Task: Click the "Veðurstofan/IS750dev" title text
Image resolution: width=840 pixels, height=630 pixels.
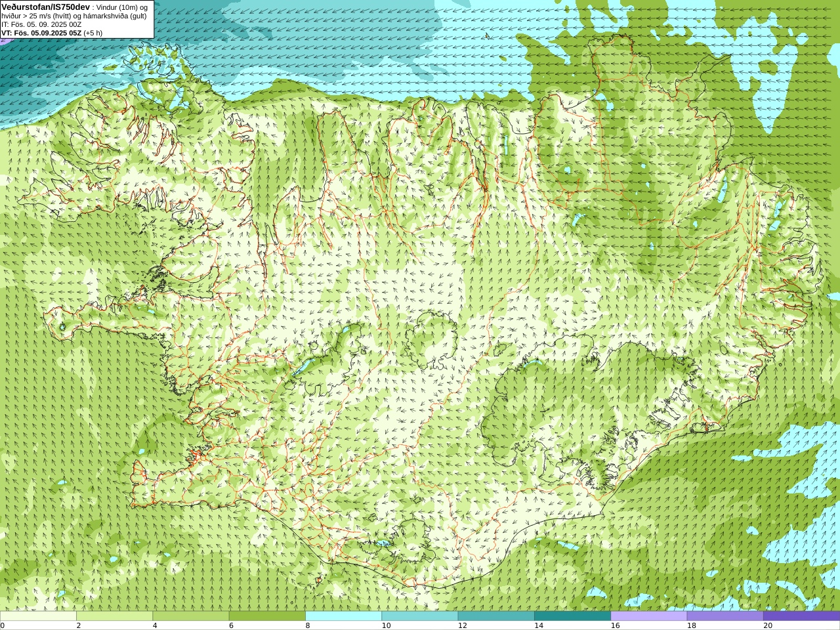Action: click(45, 7)
